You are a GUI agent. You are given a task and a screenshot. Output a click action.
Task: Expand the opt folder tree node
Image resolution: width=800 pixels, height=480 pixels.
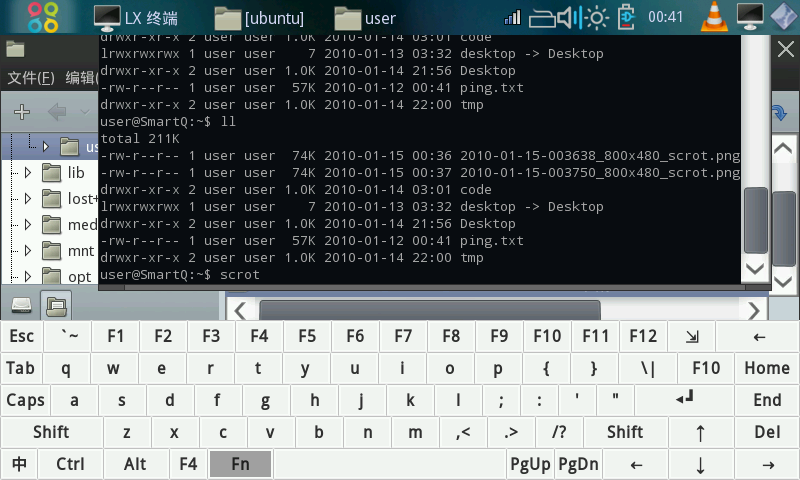[27, 276]
